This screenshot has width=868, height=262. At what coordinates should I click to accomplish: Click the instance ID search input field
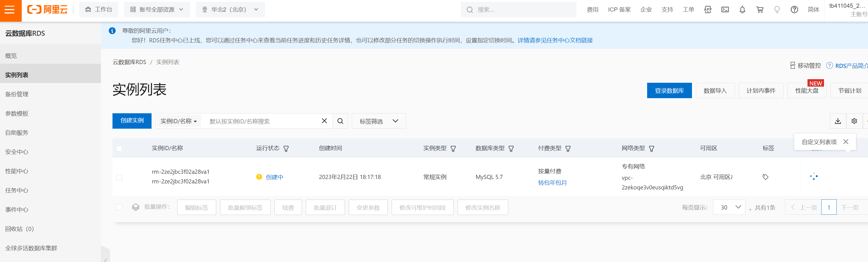pyautogui.click(x=261, y=121)
